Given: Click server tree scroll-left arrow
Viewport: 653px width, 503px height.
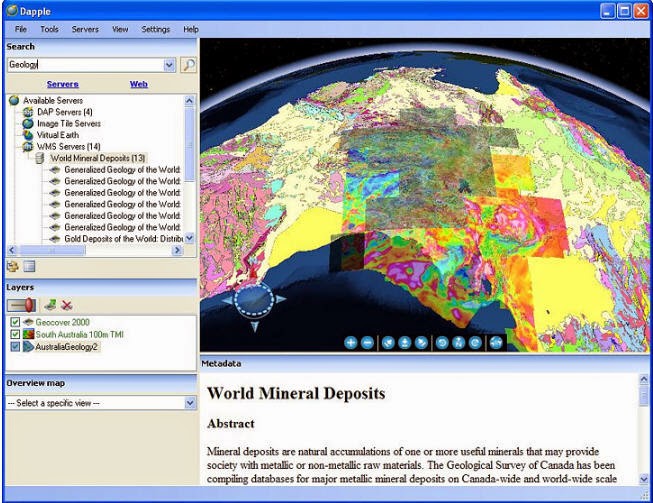Looking at the screenshot, I should 12,250.
